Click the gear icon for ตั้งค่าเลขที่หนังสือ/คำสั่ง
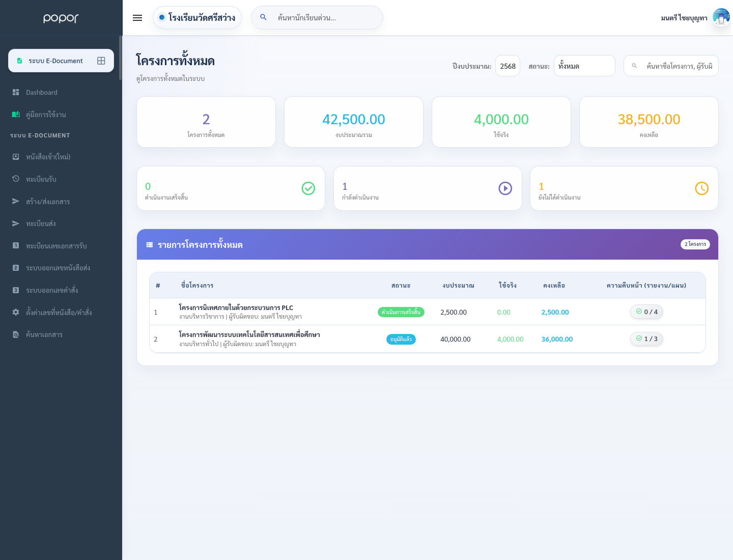 (16, 312)
